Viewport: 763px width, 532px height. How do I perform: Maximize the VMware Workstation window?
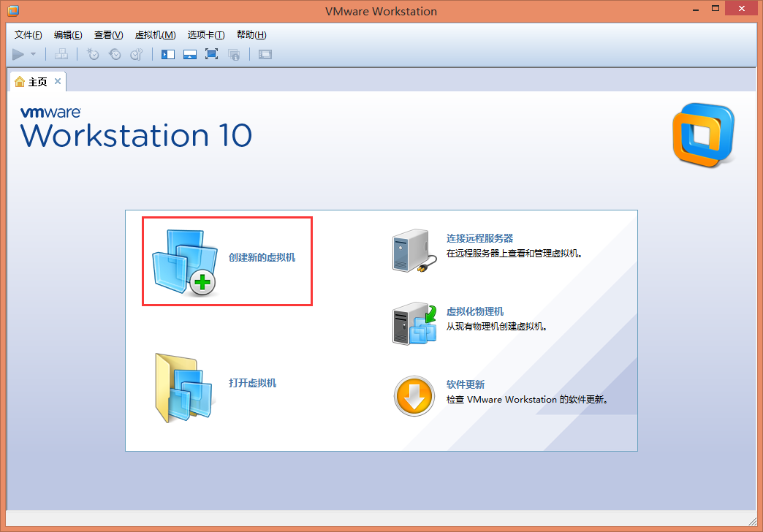tap(715, 8)
